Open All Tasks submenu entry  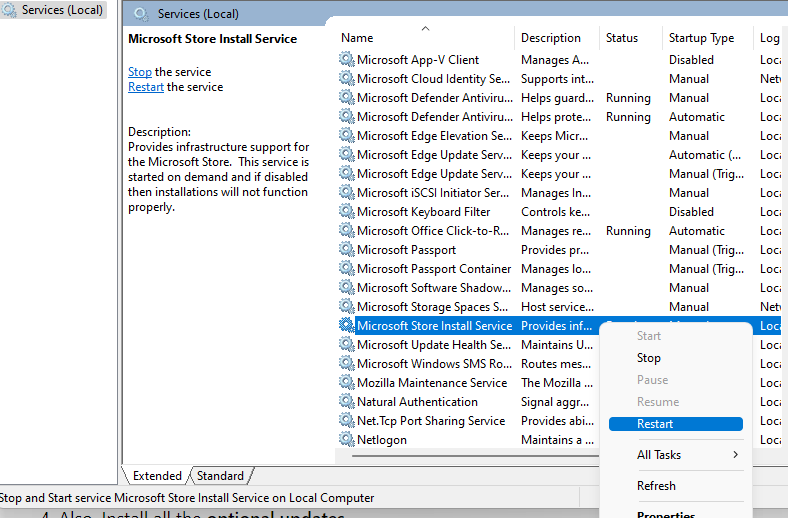pos(675,455)
